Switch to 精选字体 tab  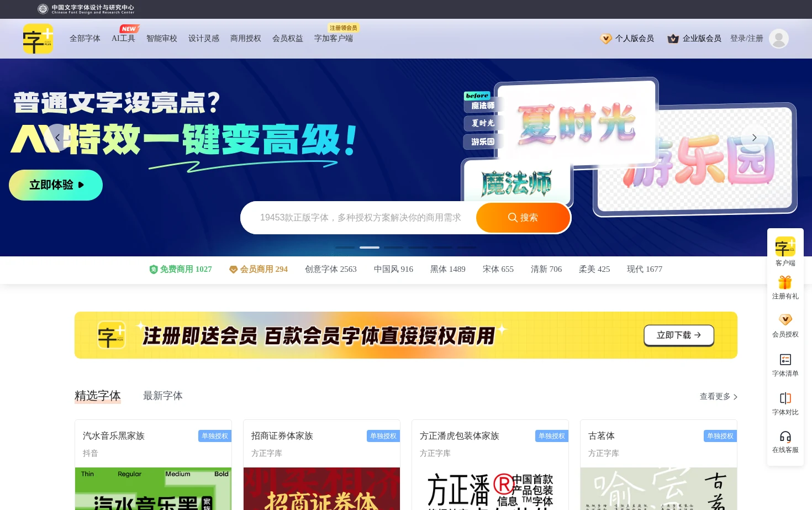pyautogui.click(x=98, y=396)
